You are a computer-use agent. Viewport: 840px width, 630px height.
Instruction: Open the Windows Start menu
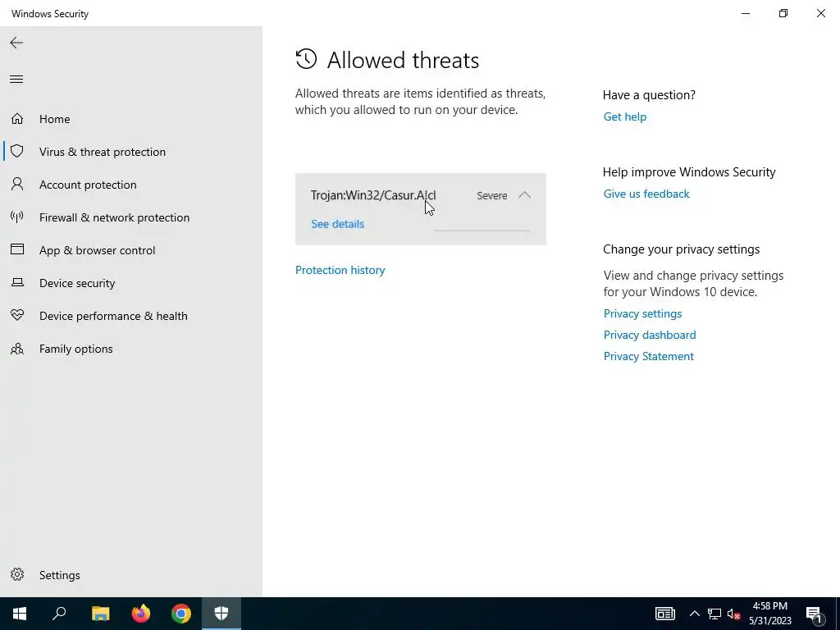point(20,614)
